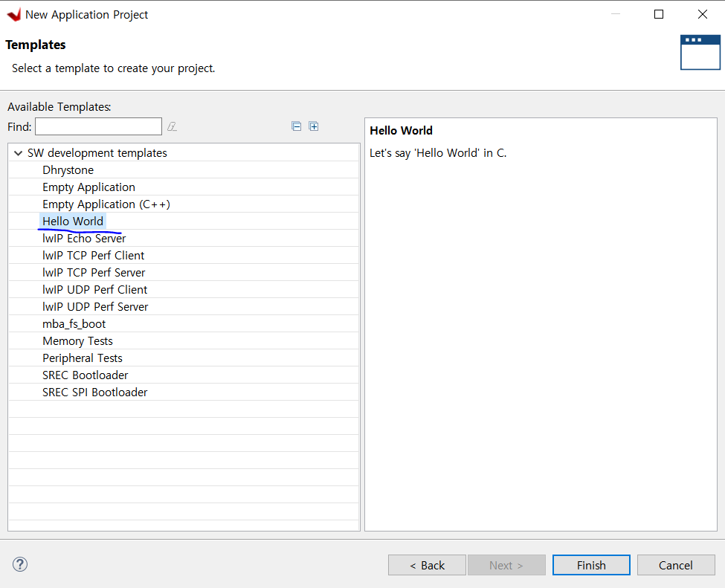Cancel the New Application Project wizard

tap(676, 565)
